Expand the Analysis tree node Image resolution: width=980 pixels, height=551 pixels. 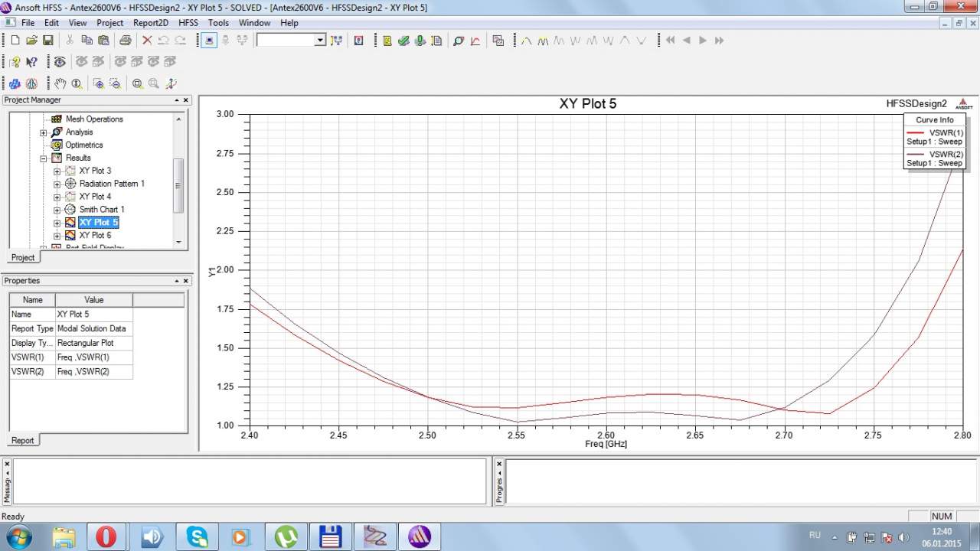tap(44, 132)
